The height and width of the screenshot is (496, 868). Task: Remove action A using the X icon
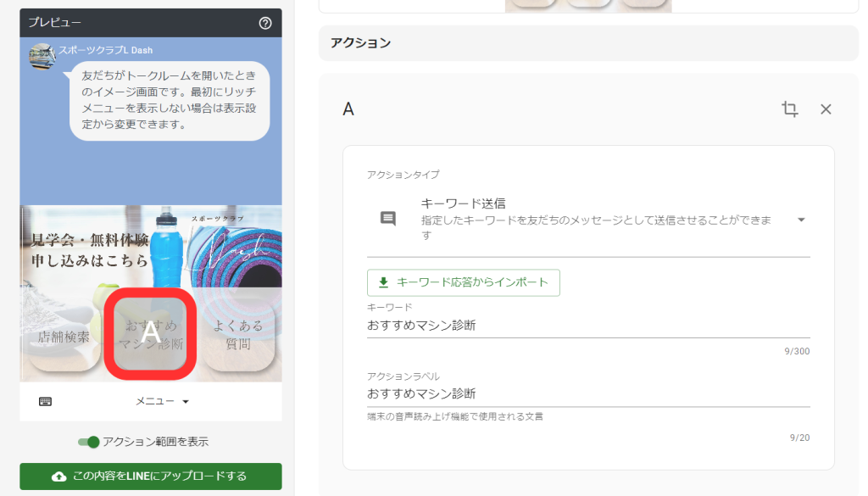tap(825, 109)
